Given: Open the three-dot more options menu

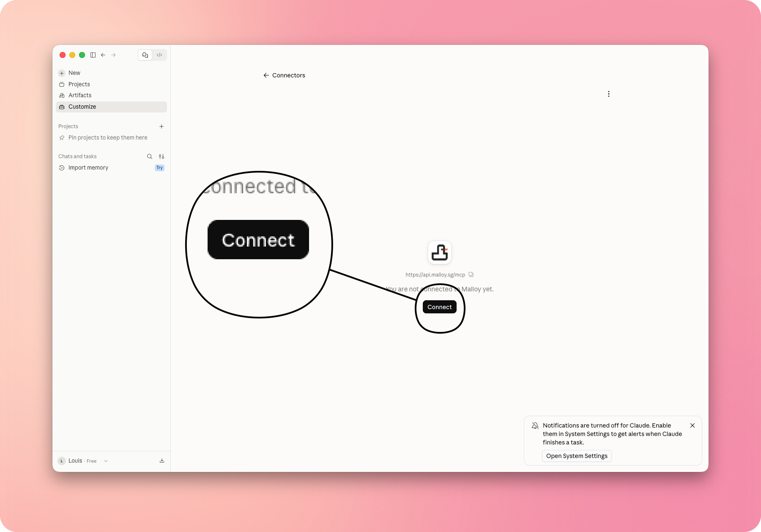Looking at the screenshot, I should (x=609, y=94).
